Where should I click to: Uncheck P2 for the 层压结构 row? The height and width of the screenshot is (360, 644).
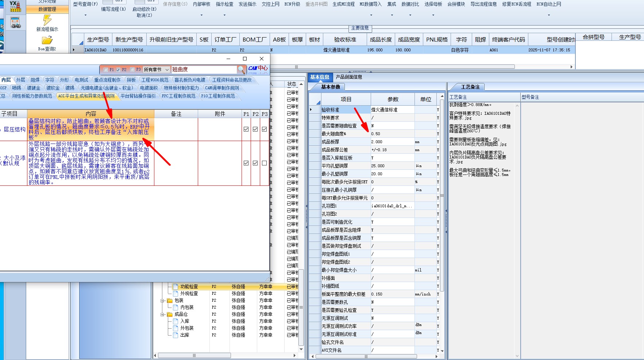(x=255, y=129)
